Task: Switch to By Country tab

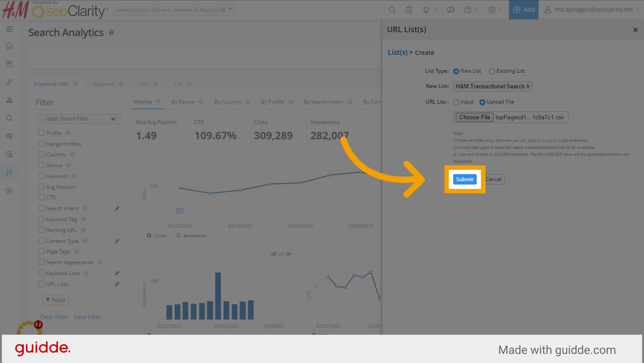Action: pos(228,102)
